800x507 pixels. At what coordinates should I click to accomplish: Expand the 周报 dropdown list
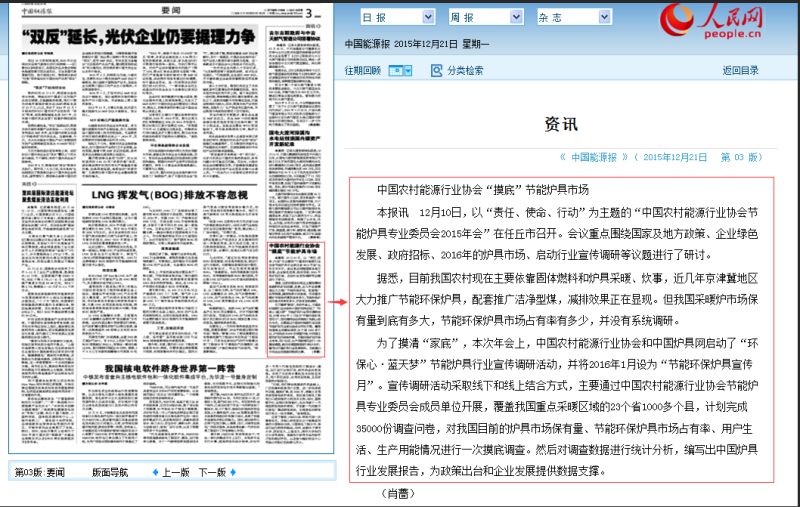pyautogui.click(x=514, y=18)
